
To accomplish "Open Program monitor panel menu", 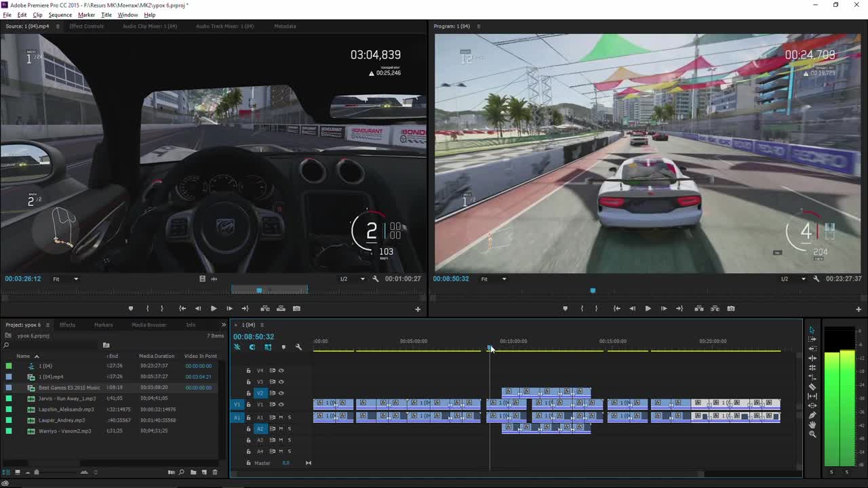I will point(478,26).
